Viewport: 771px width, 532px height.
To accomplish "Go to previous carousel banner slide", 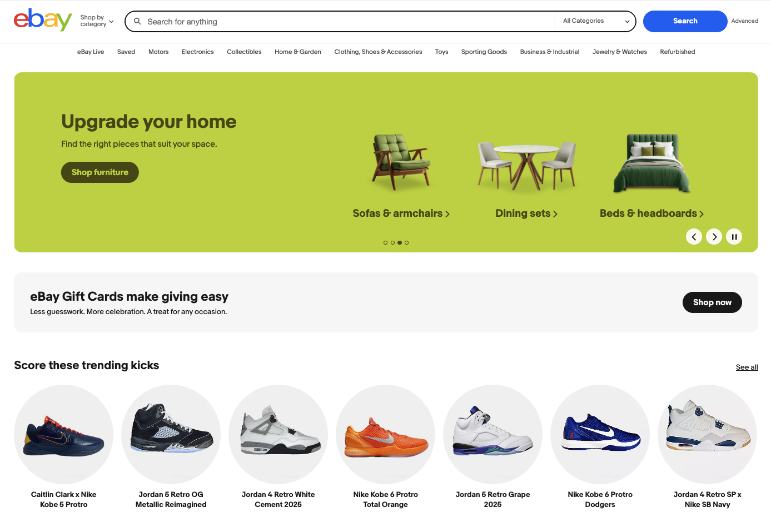I will pyautogui.click(x=694, y=237).
